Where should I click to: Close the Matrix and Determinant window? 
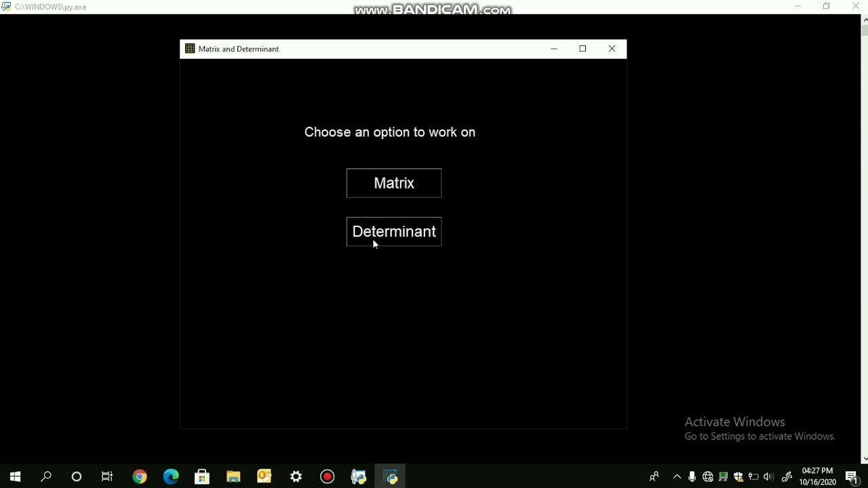(612, 49)
